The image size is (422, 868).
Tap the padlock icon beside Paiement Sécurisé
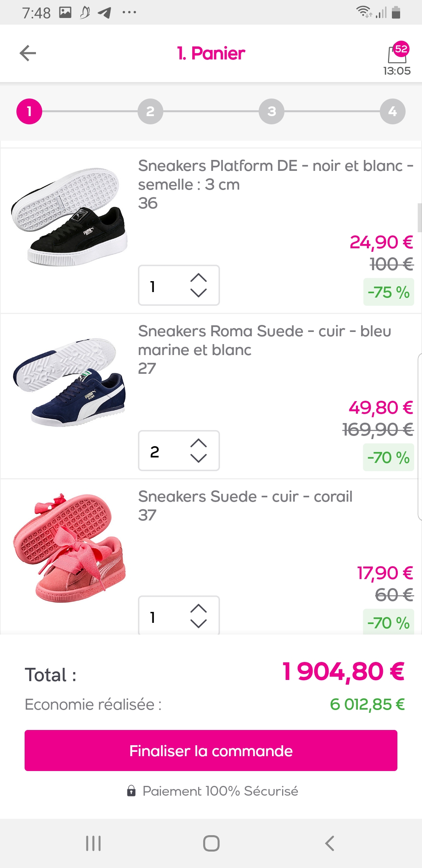(131, 791)
